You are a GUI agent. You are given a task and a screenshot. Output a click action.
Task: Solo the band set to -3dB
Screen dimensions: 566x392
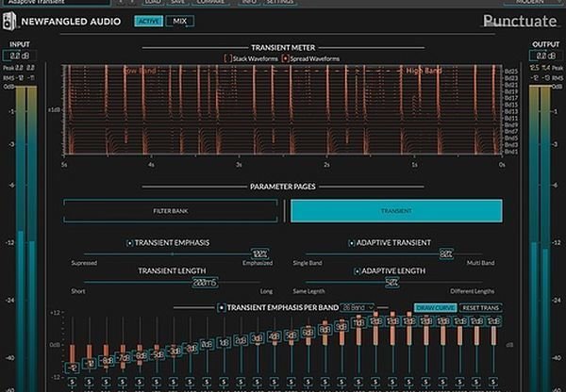pyautogui.click(x=174, y=382)
